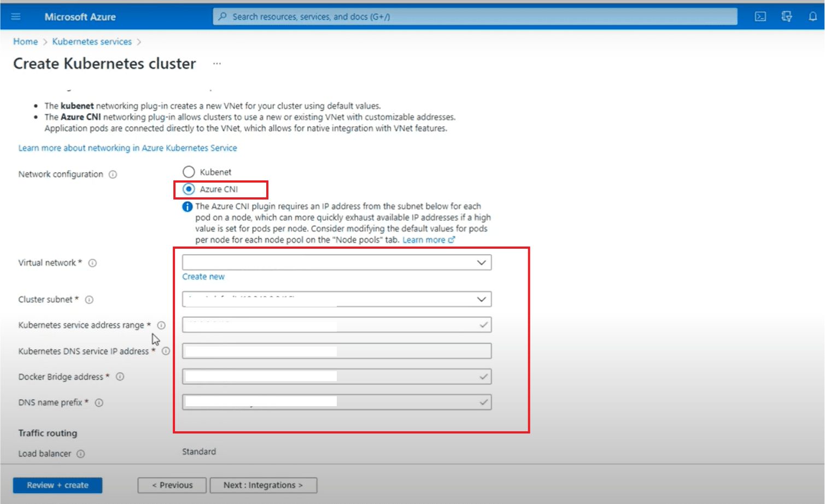The width and height of the screenshot is (825, 504).
Task: Click Create new virtual network link
Action: [x=203, y=277]
